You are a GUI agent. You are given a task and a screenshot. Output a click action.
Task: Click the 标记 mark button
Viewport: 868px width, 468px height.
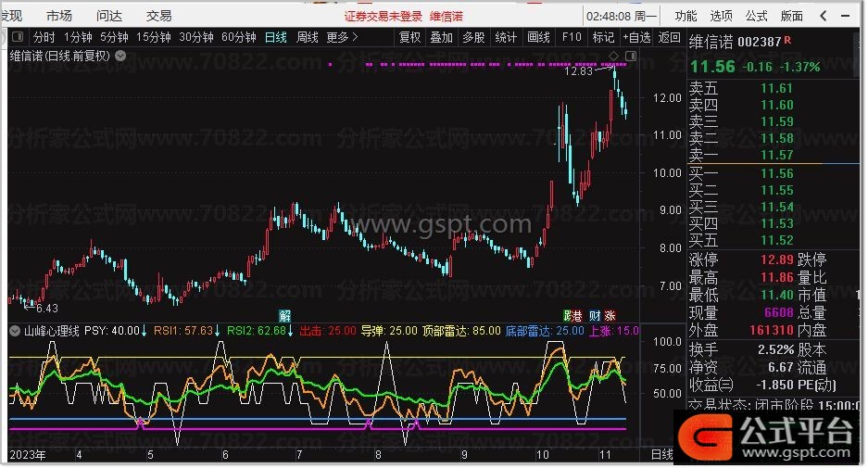click(x=603, y=37)
